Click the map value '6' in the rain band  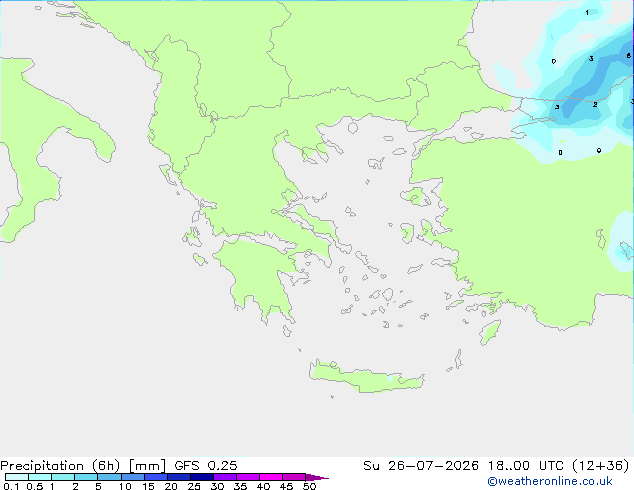click(629, 55)
